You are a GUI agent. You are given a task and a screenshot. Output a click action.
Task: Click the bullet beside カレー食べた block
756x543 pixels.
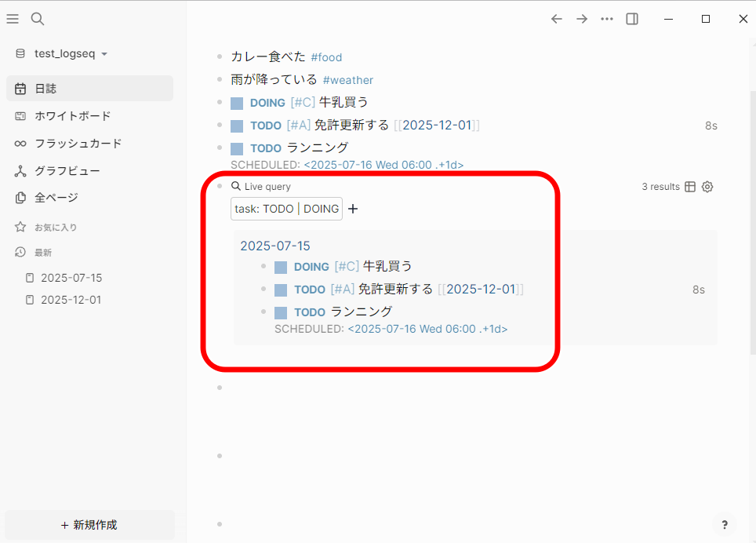[220, 57]
